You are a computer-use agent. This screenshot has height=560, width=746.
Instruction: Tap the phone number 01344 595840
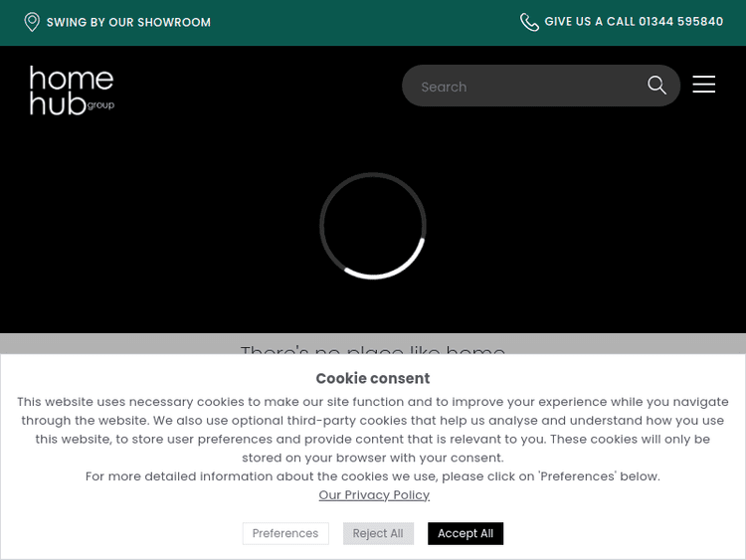click(680, 22)
